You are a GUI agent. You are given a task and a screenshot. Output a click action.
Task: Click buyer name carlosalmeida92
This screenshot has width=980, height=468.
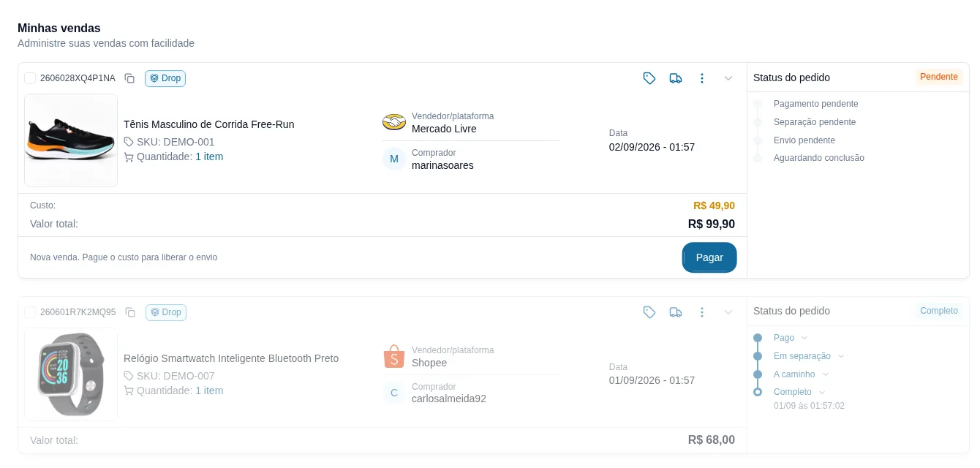click(x=449, y=399)
